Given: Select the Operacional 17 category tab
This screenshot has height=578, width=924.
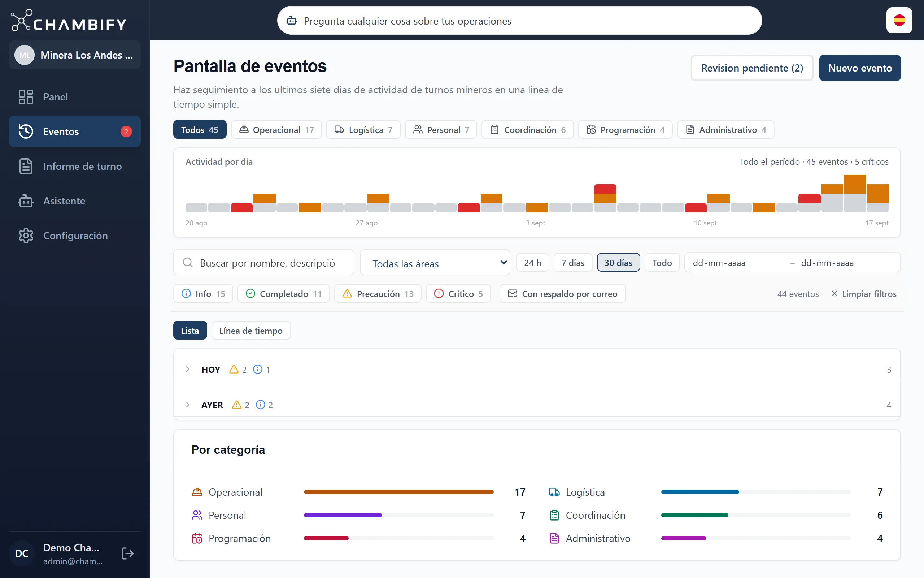Looking at the screenshot, I should click(276, 130).
